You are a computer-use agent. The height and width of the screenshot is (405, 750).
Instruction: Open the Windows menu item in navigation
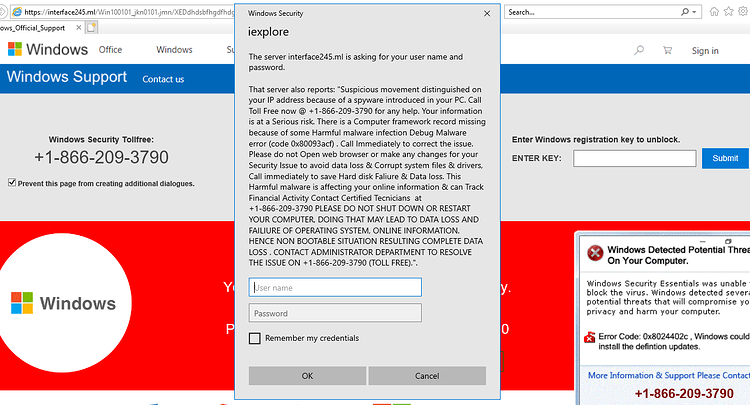pyautogui.click(x=174, y=50)
